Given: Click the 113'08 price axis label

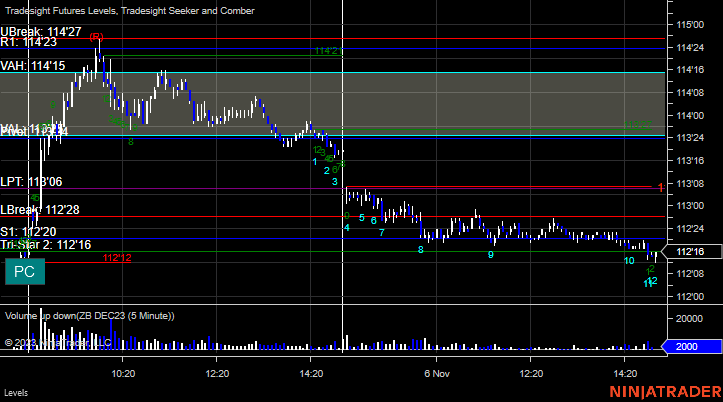Looking at the screenshot, I should coord(690,183).
